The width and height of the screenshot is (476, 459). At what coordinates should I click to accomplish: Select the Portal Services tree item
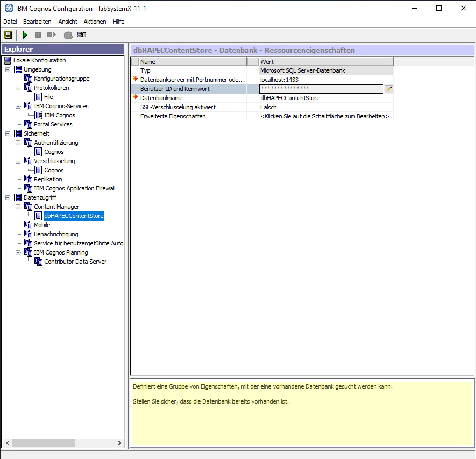point(53,124)
